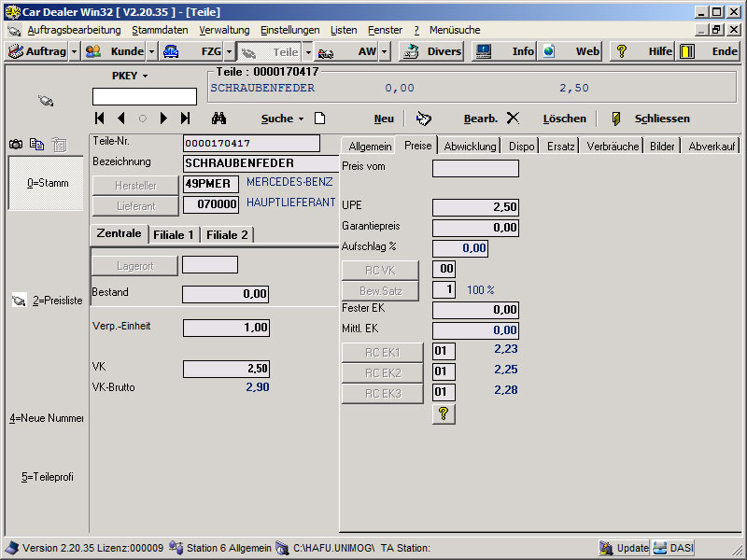Open the Suche dropdown menu
The width and height of the screenshot is (747, 560).
282,119
